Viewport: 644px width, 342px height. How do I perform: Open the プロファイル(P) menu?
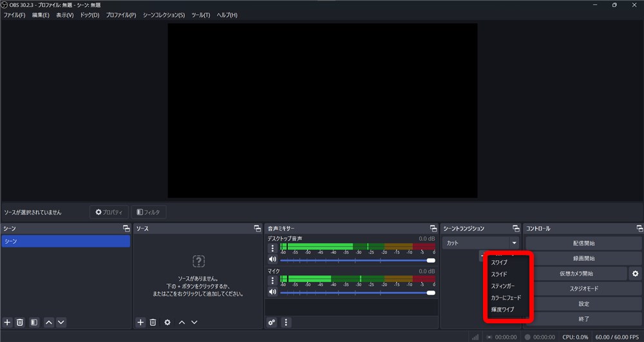tap(121, 15)
